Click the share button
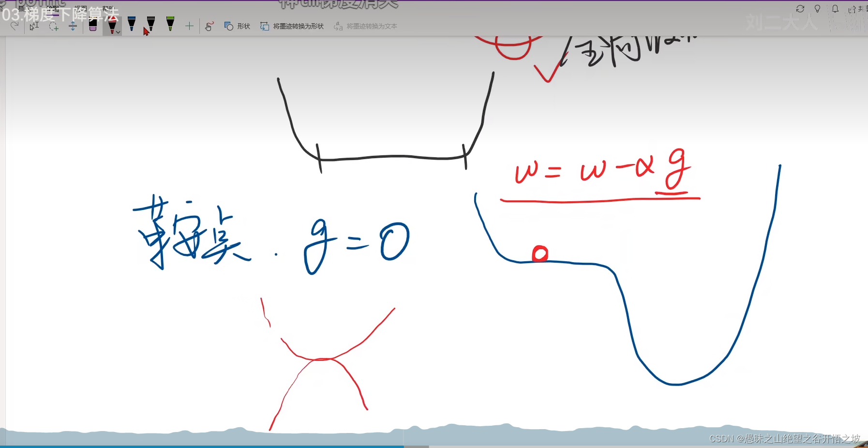Screen dimensions: 868x448 (x=857, y=9)
